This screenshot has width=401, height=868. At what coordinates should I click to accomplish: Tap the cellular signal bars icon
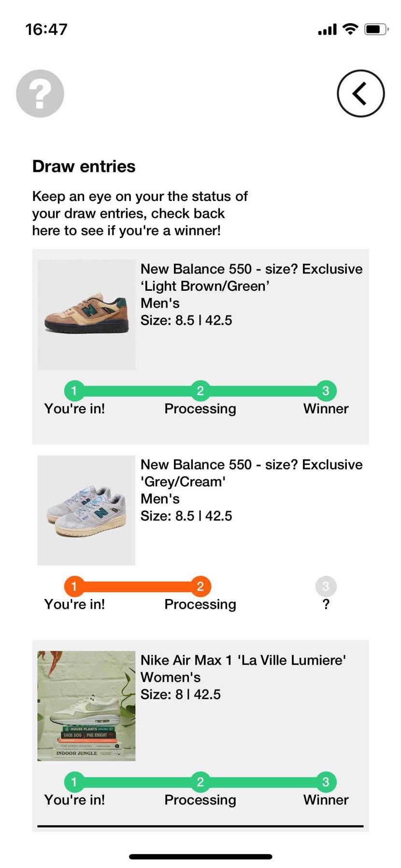pos(327,29)
